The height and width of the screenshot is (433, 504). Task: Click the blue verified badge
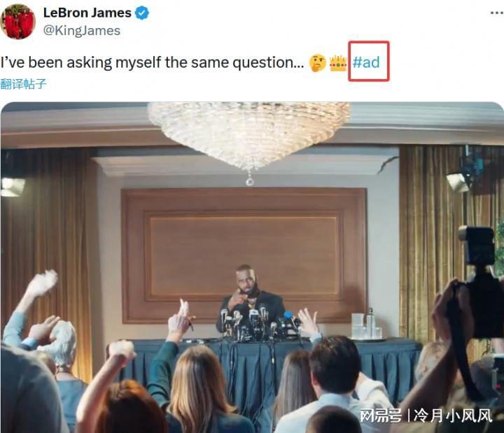tap(141, 13)
